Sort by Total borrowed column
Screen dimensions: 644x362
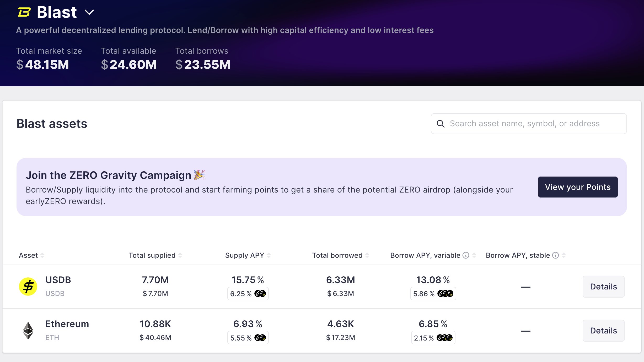click(340, 255)
